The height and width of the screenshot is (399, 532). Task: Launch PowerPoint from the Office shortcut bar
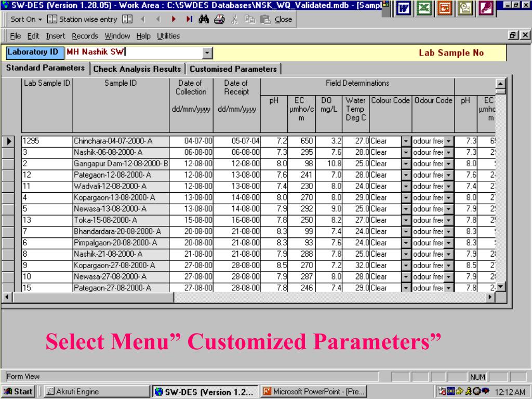click(445, 8)
